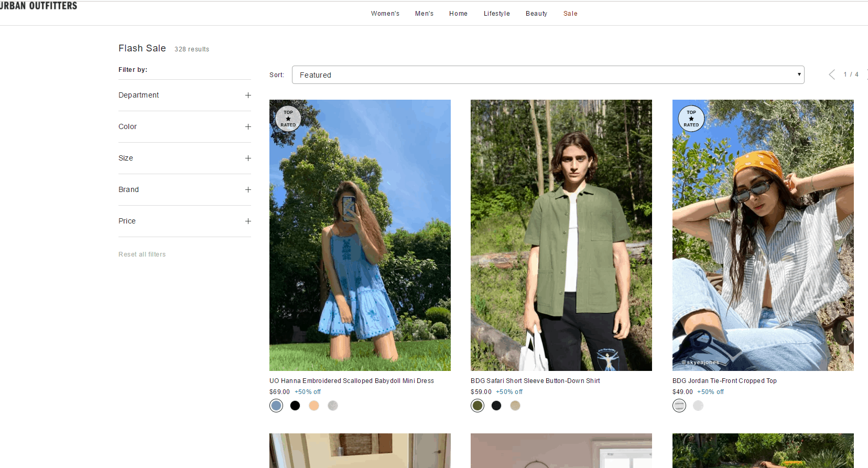
Task: Expand the Department filter
Action: pos(185,95)
